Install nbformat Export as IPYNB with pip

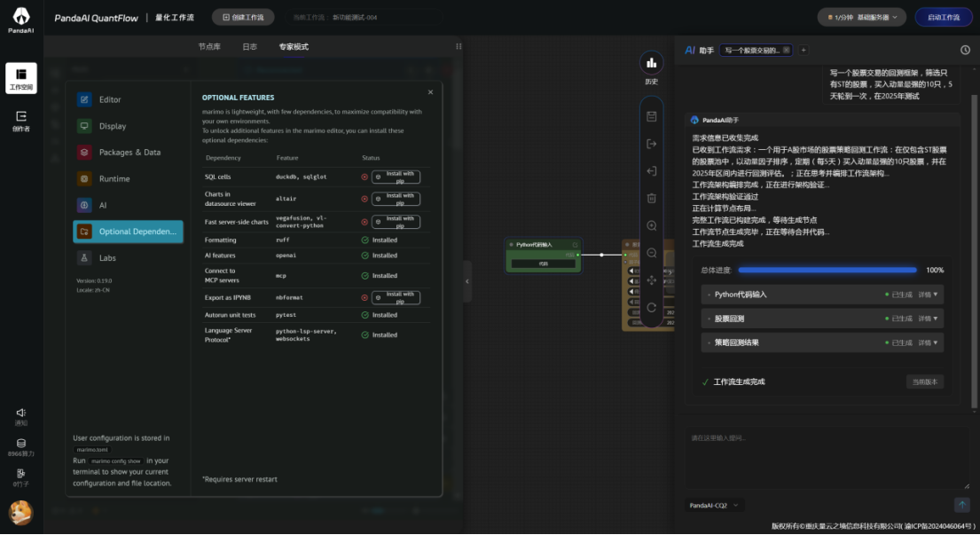[396, 297]
